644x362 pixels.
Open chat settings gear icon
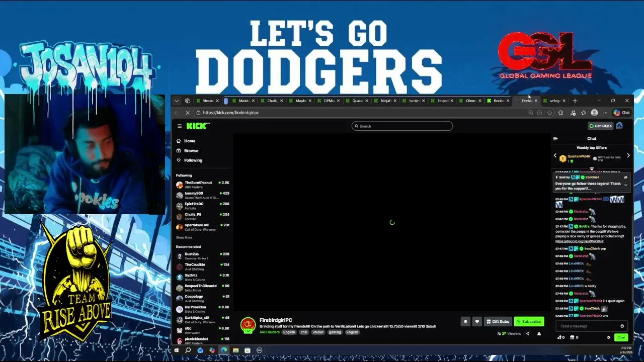(x=609, y=338)
